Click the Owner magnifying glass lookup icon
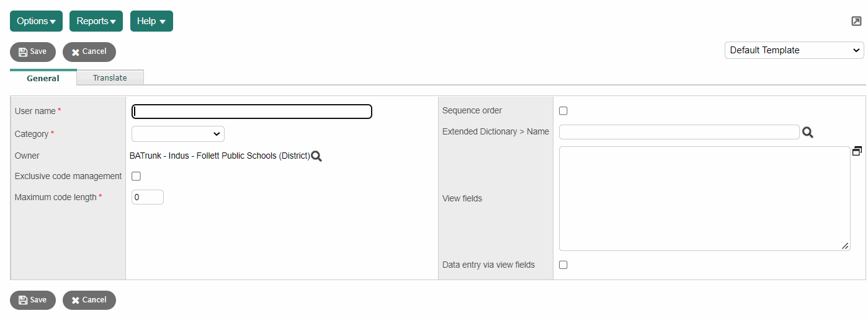 [x=316, y=156]
